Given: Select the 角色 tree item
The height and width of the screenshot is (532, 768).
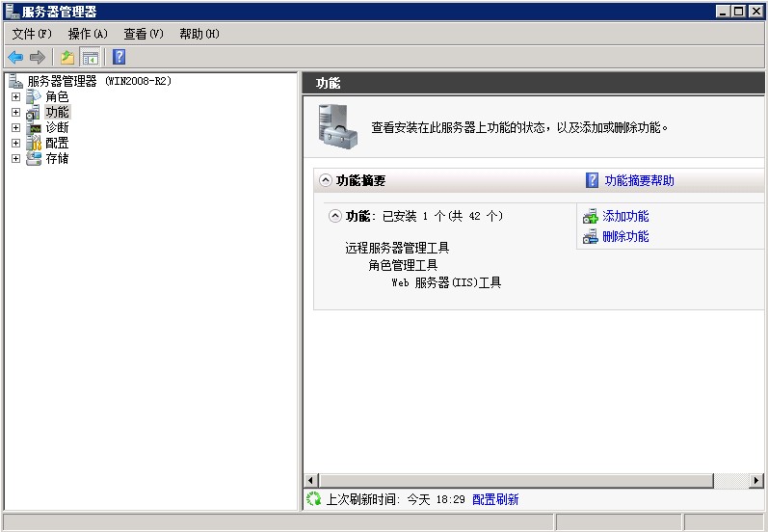Looking at the screenshot, I should click(x=57, y=97).
